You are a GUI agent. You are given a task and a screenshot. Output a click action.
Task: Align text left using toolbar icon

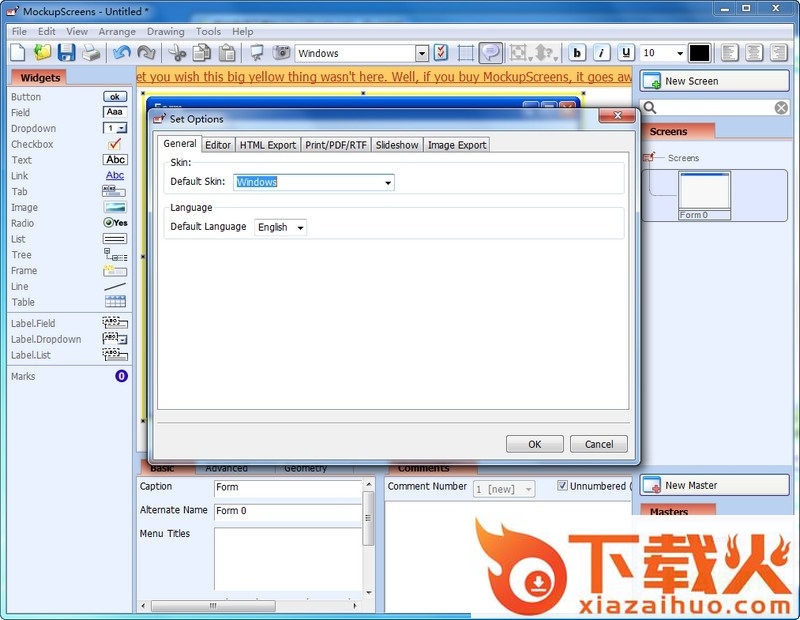(x=730, y=53)
